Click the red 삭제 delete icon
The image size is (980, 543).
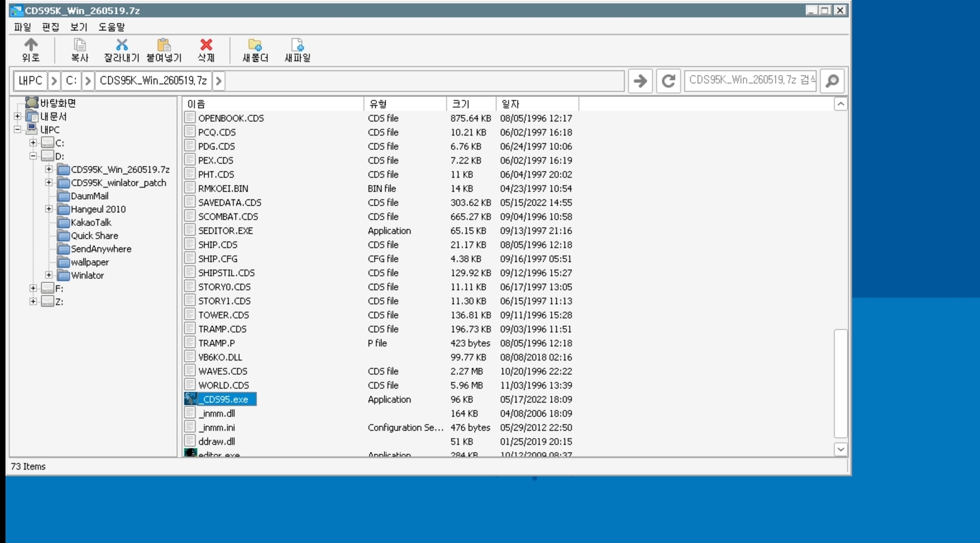206,45
